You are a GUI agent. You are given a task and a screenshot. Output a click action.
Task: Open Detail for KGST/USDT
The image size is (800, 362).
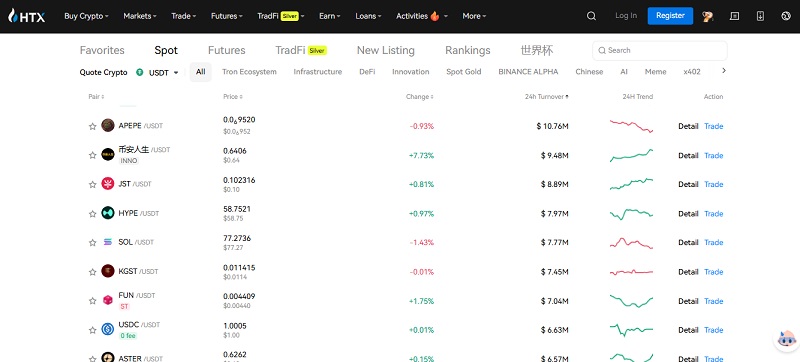point(688,272)
